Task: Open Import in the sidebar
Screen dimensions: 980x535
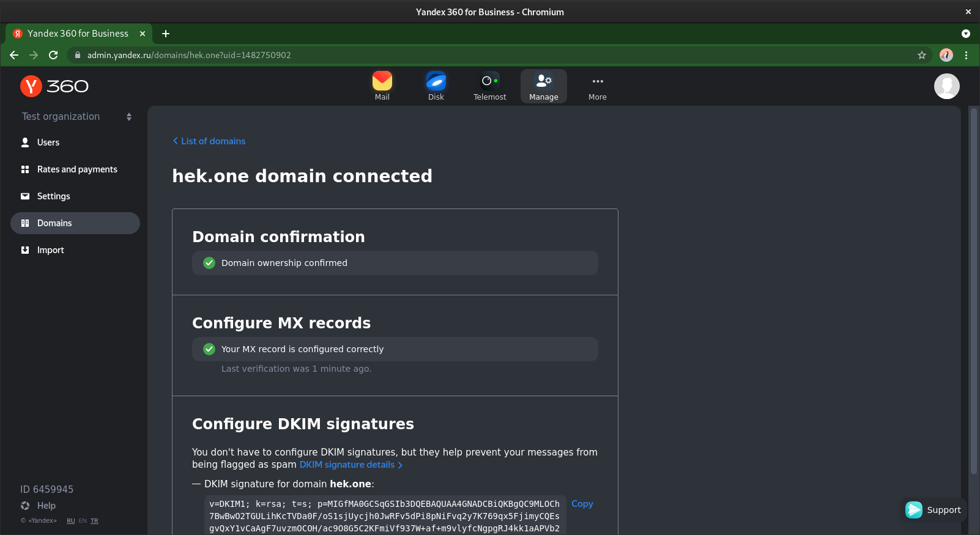Action: point(75,250)
